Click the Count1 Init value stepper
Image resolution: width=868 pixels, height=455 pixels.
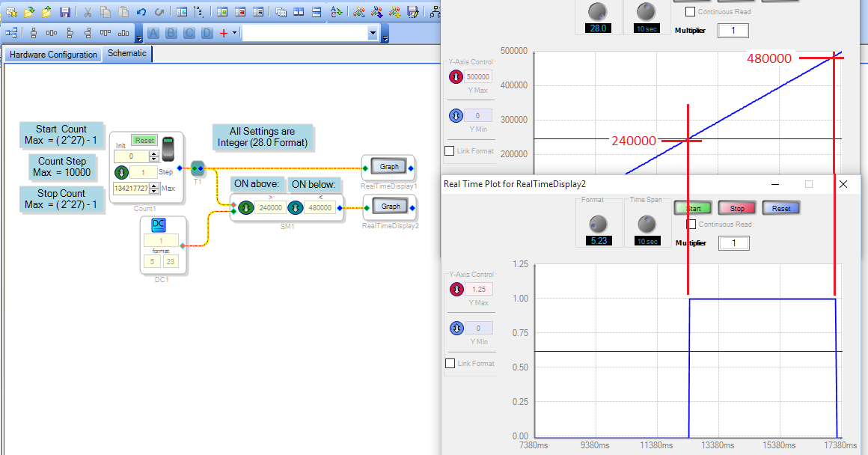tap(154, 156)
